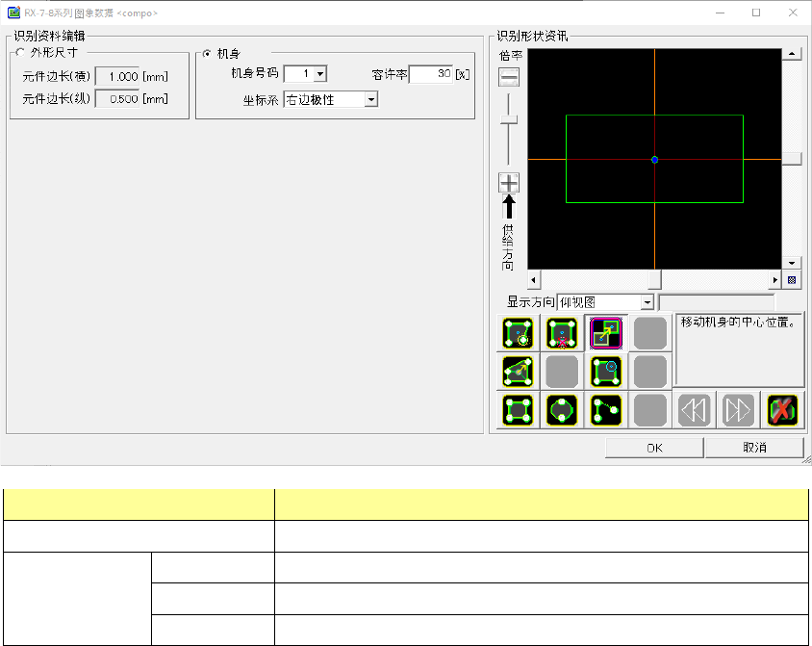Click the magnification slider handle

[509, 119]
